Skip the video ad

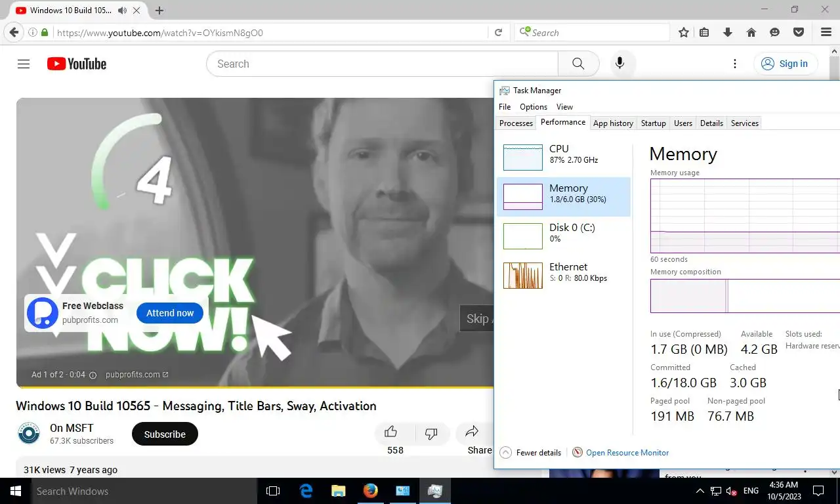[477, 319]
